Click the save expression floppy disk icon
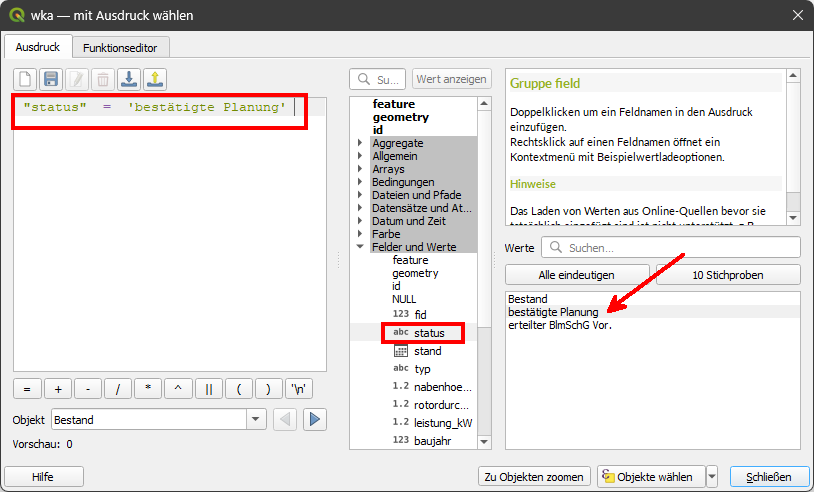The width and height of the screenshot is (814, 492). [51, 79]
